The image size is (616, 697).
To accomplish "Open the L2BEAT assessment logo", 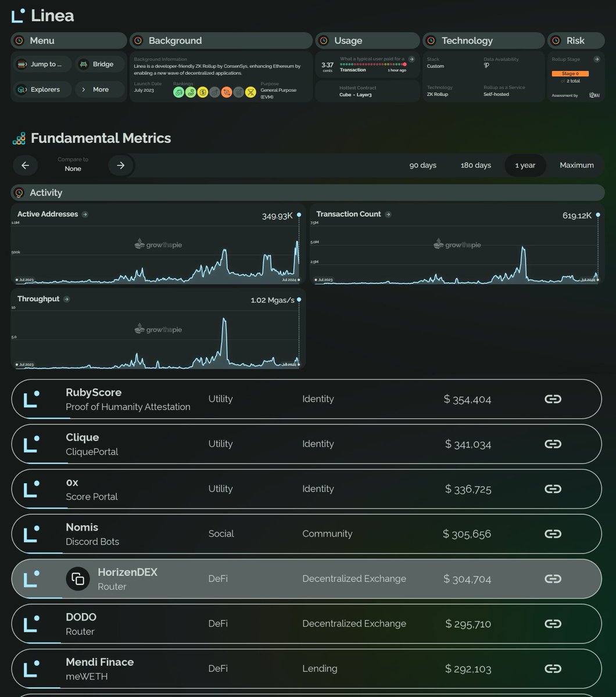I will point(594,95).
